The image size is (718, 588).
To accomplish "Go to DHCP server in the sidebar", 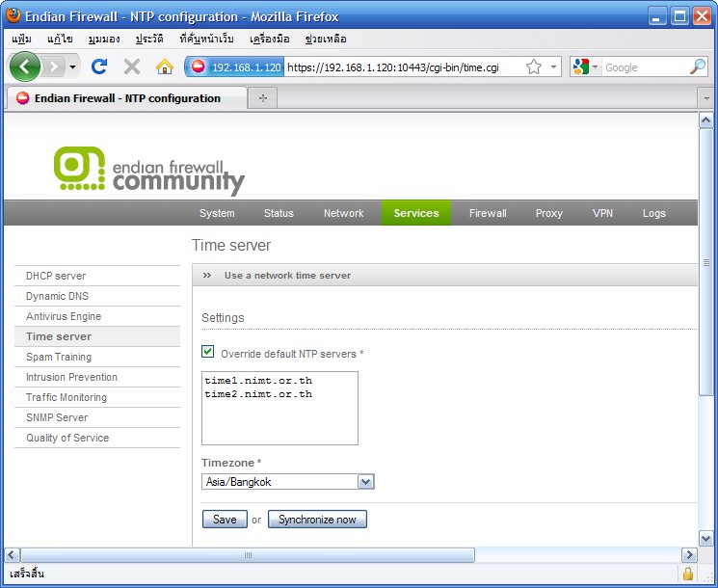I will [97, 276].
